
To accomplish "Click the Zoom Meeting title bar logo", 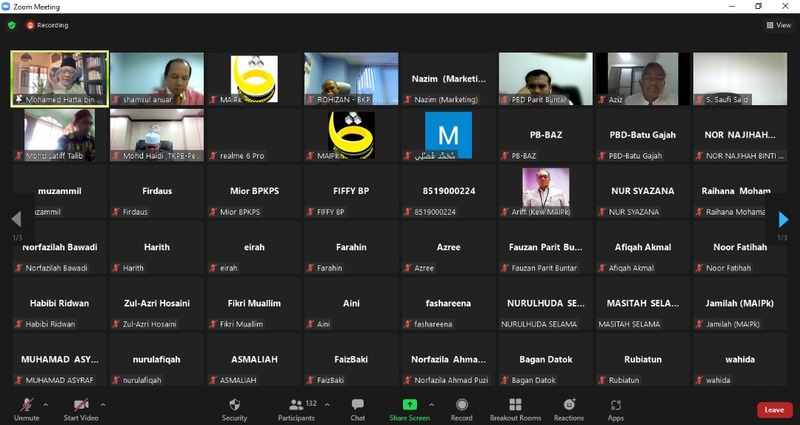I will point(6,7).
